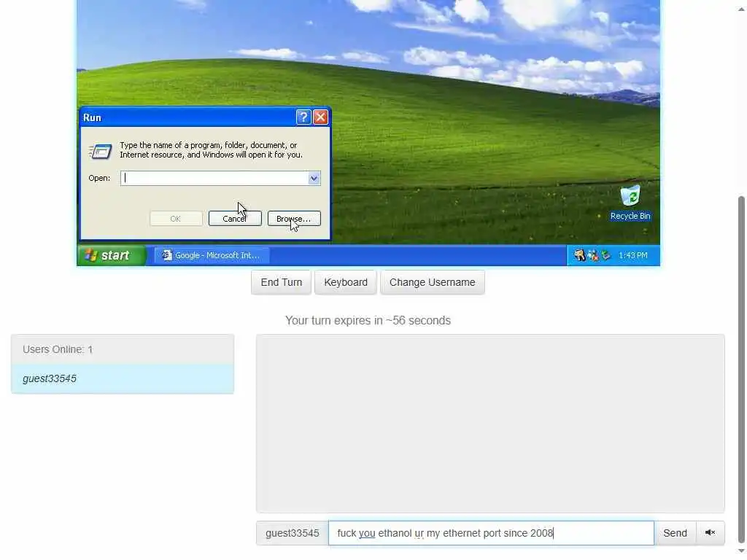Click the Browse... button
747x560 pixels.
click(294, 219)
